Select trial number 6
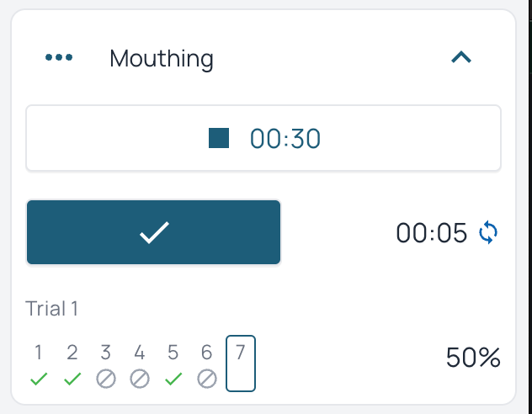 pyautogui.click(x=207, y=353)
